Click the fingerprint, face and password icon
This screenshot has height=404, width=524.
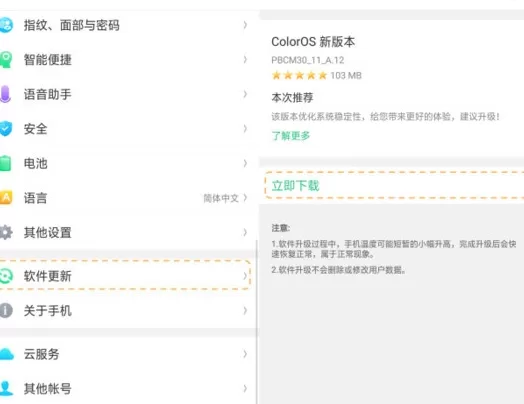(6, 25)
